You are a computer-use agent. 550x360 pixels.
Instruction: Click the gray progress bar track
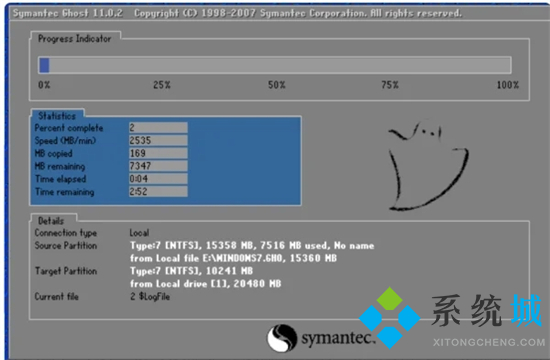275,65
